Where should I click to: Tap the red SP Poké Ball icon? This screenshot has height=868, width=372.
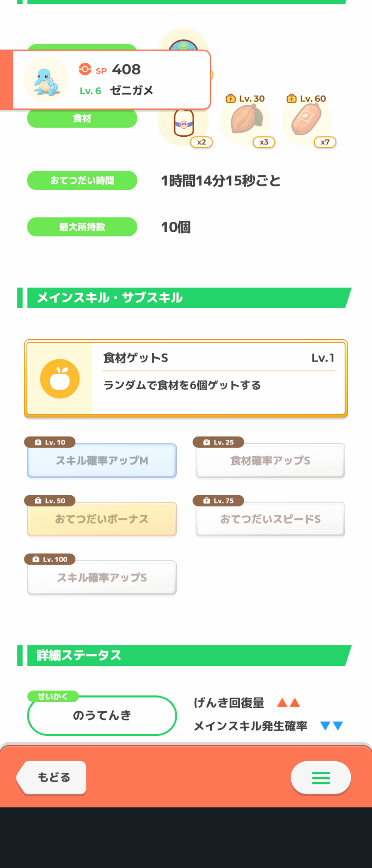coord(85,69)
